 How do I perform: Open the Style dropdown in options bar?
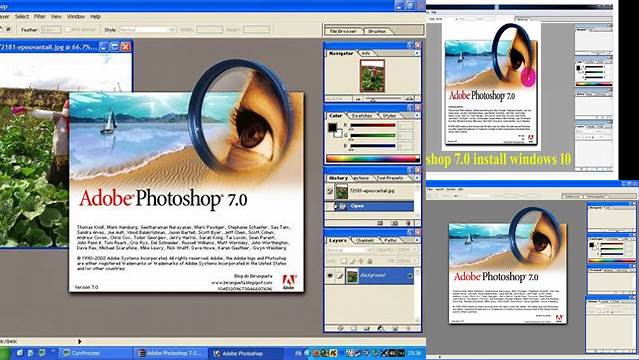pyautogui.click(x=147, y=29)
